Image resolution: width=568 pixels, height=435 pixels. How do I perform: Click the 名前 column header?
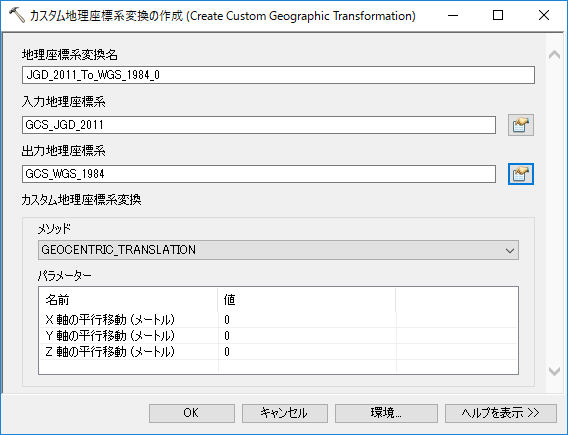[128, 300]
